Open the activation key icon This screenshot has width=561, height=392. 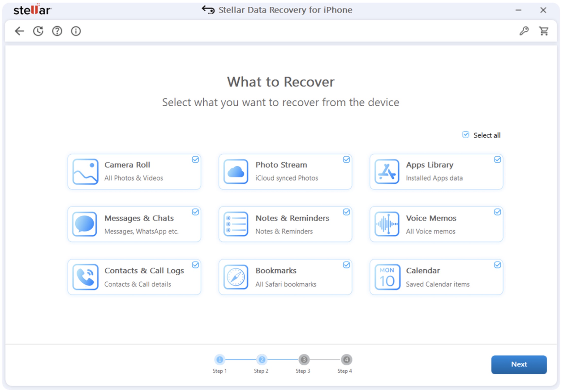tap(524, 31)
